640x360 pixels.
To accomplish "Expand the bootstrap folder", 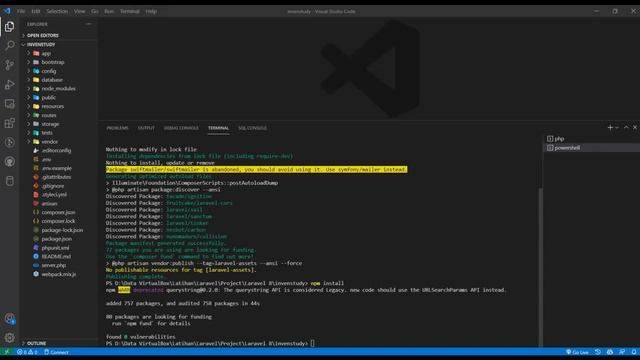I will point(59,62).
